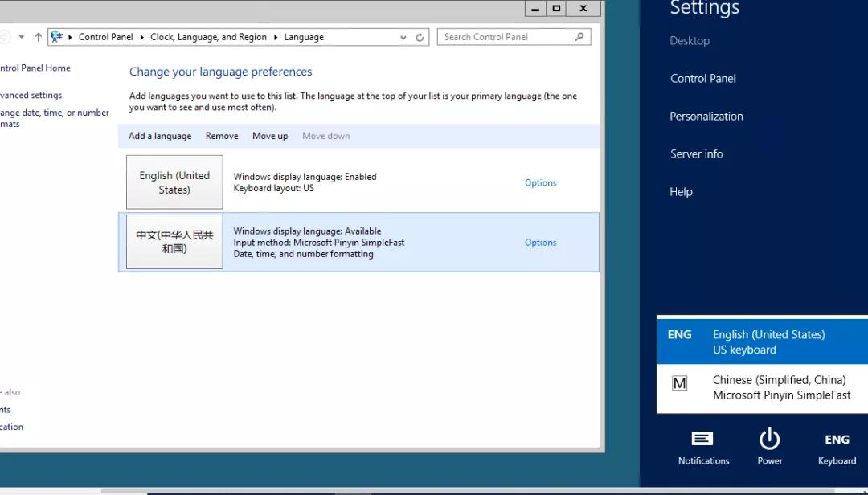Open the Control Panel Home link

point(35,68)
